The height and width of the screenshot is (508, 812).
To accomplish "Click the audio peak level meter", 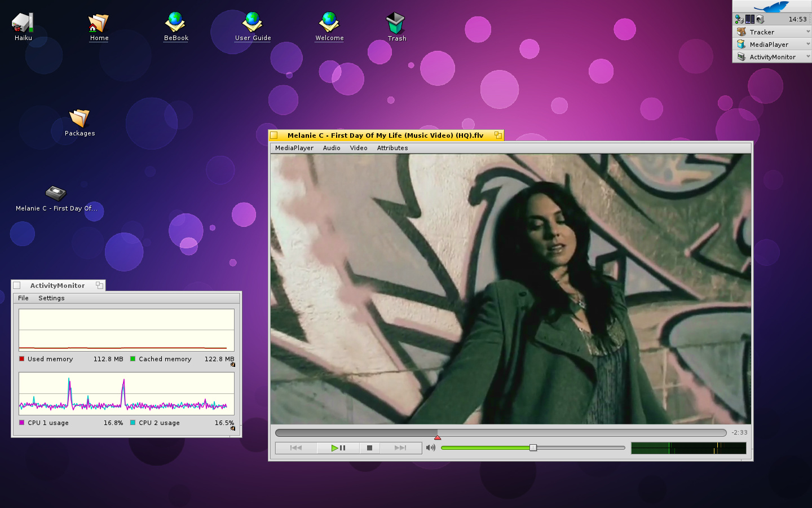I will coord(689,448).
